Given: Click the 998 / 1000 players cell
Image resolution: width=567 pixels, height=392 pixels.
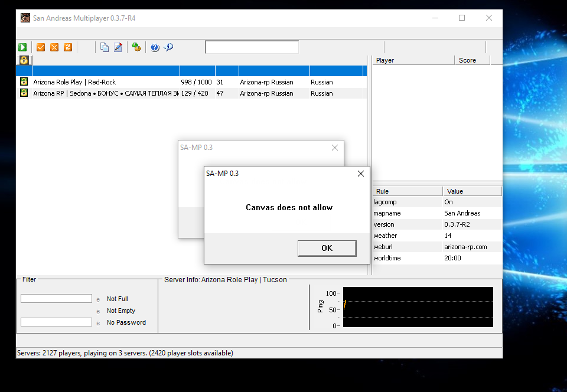Looking at the screenshot, I should (x=196, y=82).
